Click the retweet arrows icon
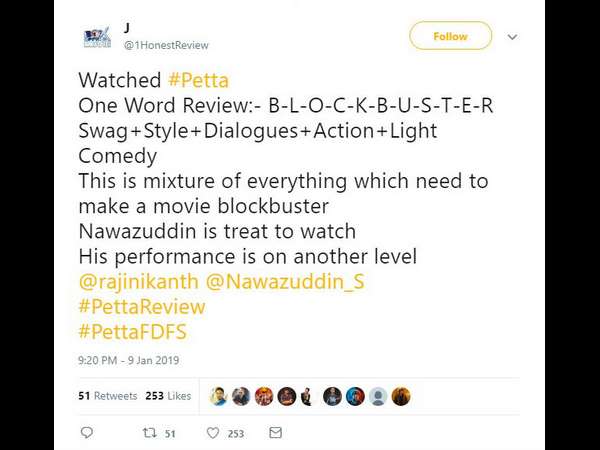Image resolution: width=600 pixels, height=450 pixels. coord(149,433)
